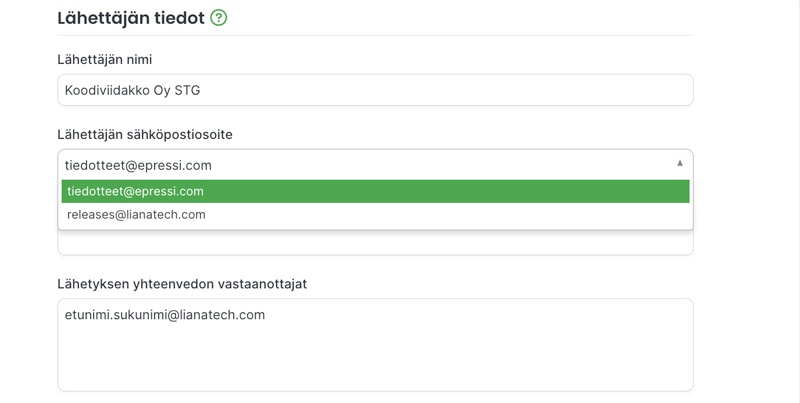This screenshot has height=403, width=800.
Task: Click the Lähettäjän sähköpostiosoite combo box value
Action: (x=138, y=165)
